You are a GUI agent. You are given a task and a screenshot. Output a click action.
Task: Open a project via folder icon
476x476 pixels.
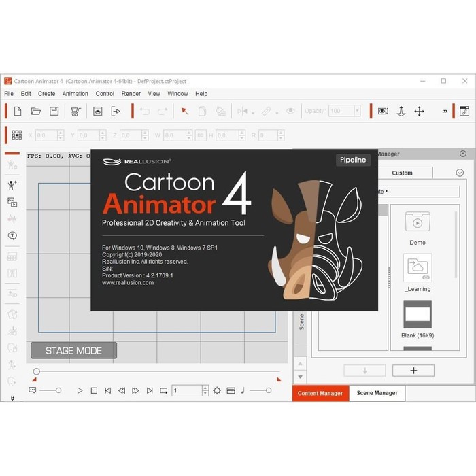coord(36,111)
